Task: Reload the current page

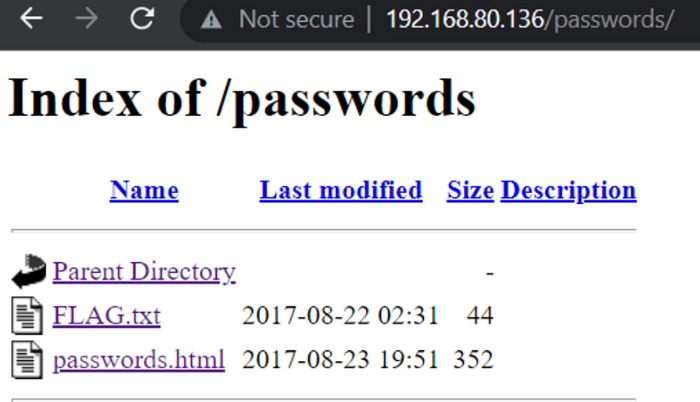Action: tap(143, 19)
